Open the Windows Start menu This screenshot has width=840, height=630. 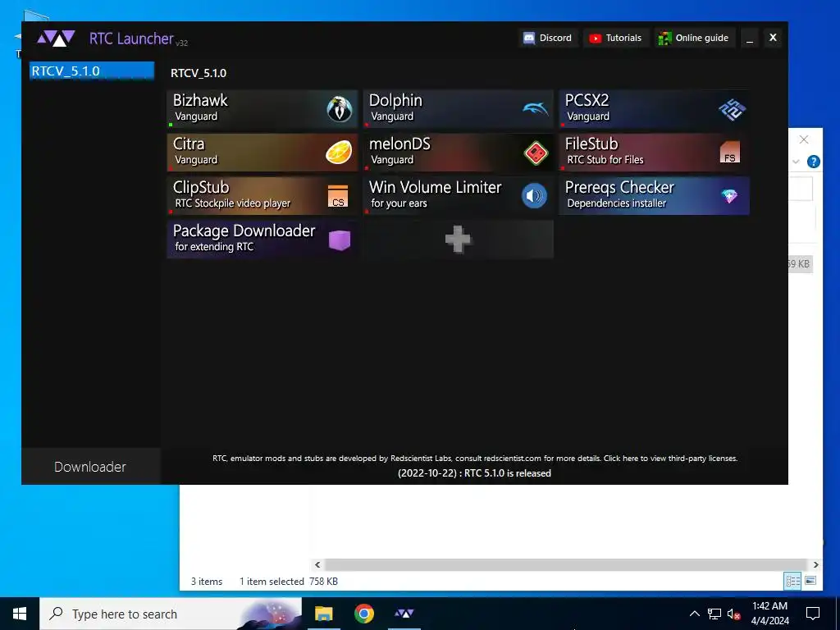tap(20, 614)
